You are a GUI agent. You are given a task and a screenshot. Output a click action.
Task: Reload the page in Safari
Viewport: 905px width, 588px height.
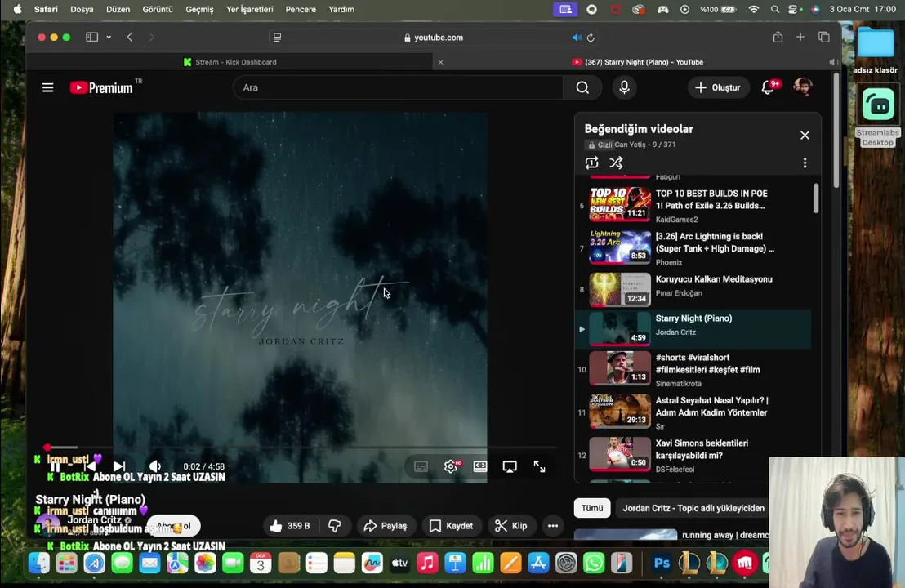pos(591,38)
